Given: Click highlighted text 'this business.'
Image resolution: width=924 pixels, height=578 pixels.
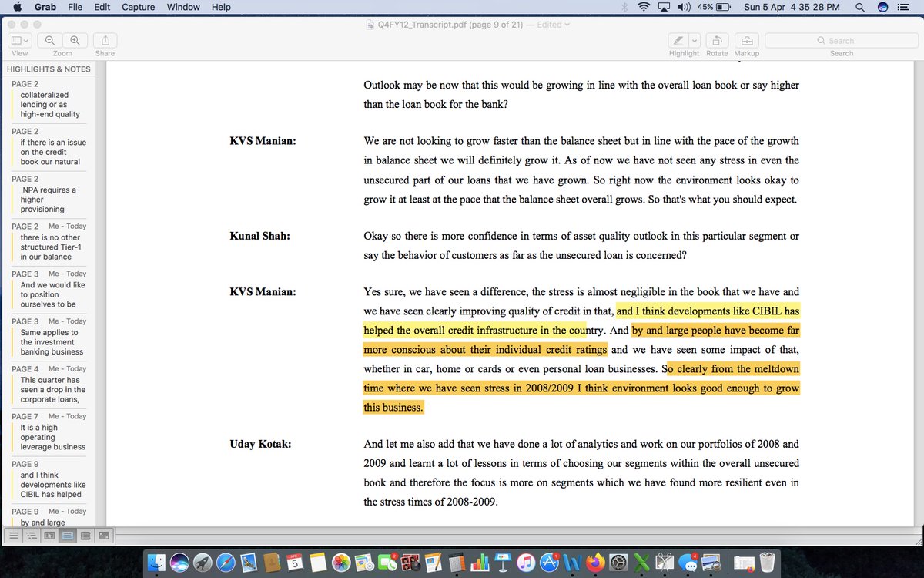Looking at the screenshot, I should pos(393,408).
